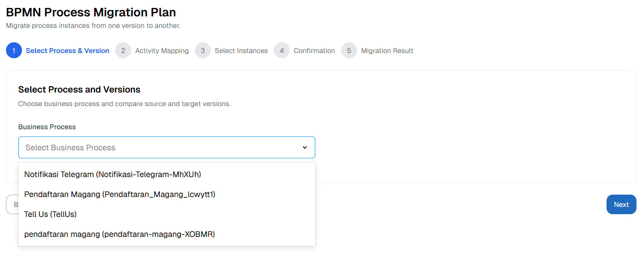Go to Migration Result step label
644x272 pixels.
pyautogui.click(x=387, y=51)
